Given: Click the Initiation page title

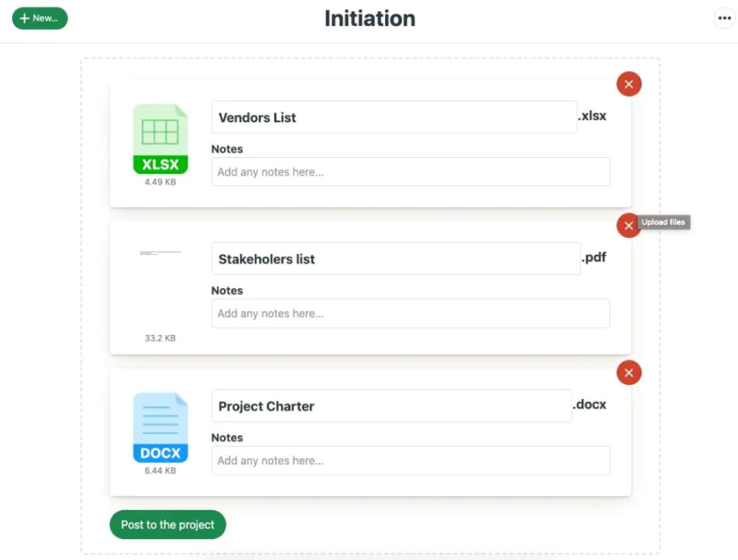Looking at the screenshot, I should [369, 18].
